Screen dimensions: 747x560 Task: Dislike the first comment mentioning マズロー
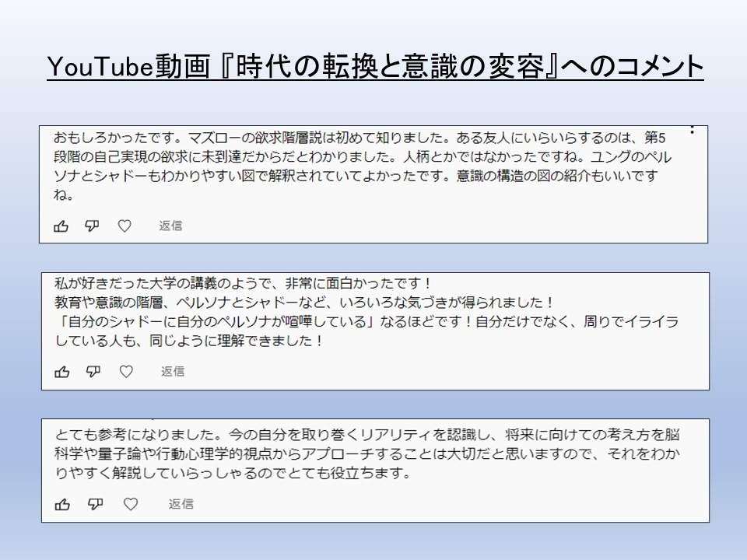(92, 226)
